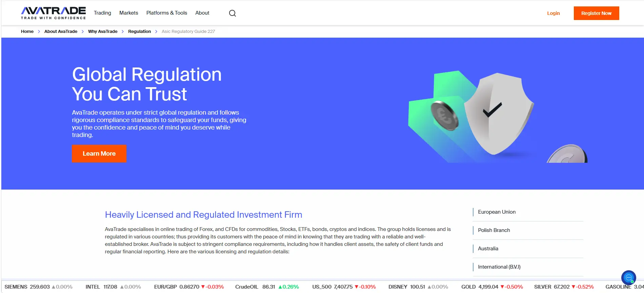Click the Register Now button
Viewport: 644px width, 293px height.
597,13
